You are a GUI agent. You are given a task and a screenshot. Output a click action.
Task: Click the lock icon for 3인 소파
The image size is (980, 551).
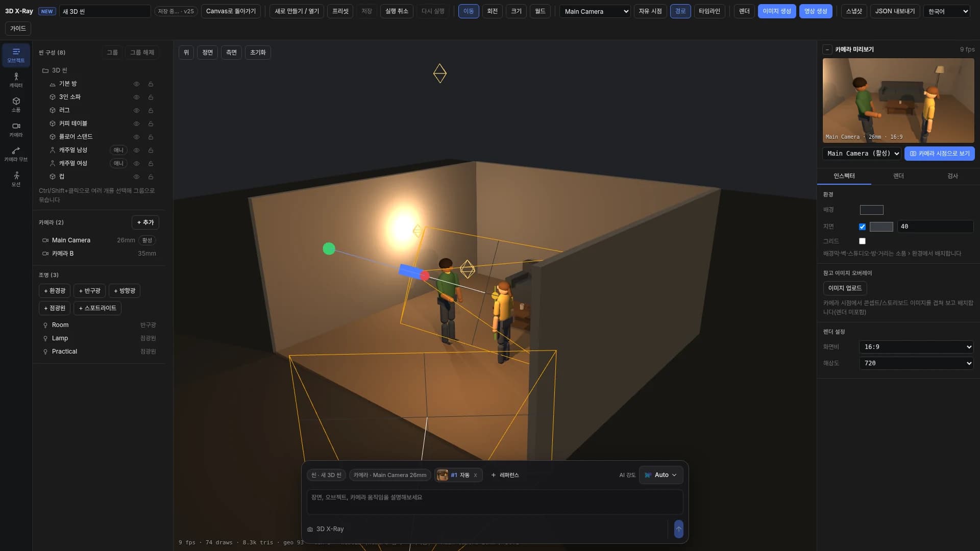tap(151, 97)
